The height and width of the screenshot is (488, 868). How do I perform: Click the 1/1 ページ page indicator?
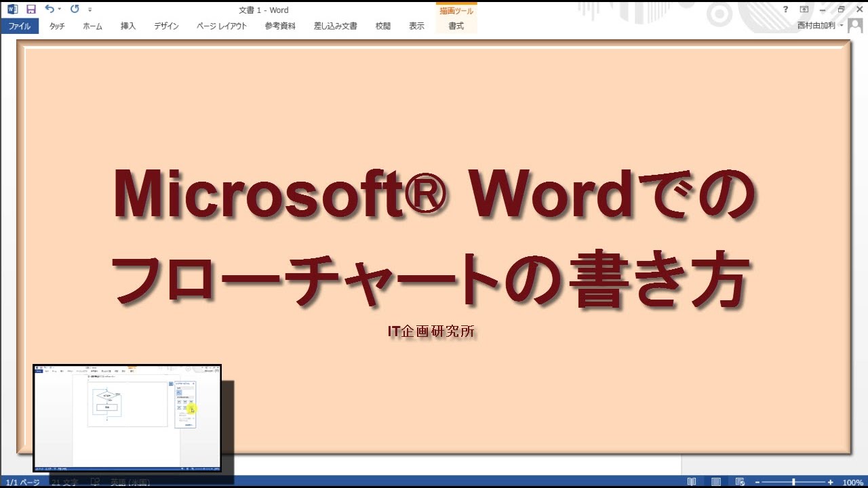22,482
